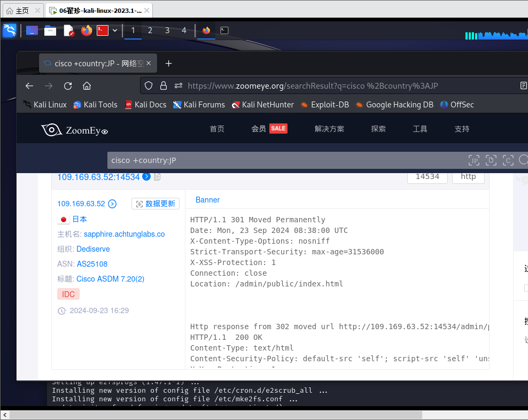
Task: Filter by organization Dediserve
Action: pos(94,249)
